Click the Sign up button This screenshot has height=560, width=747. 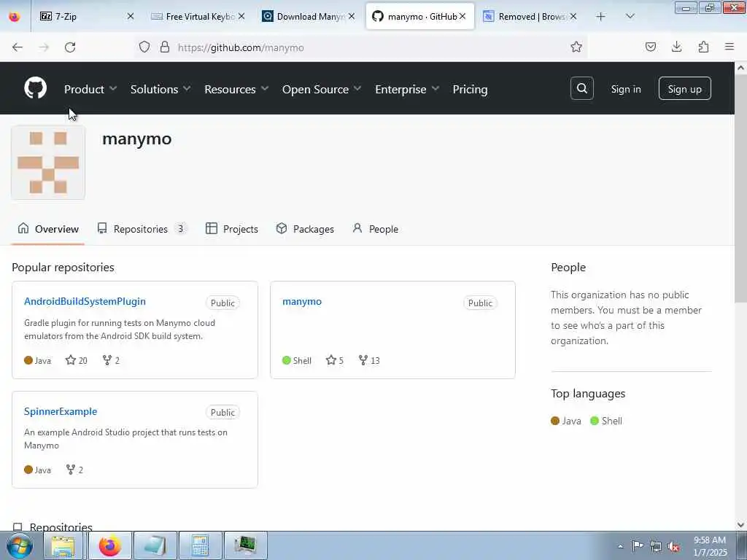coord(684,88)
